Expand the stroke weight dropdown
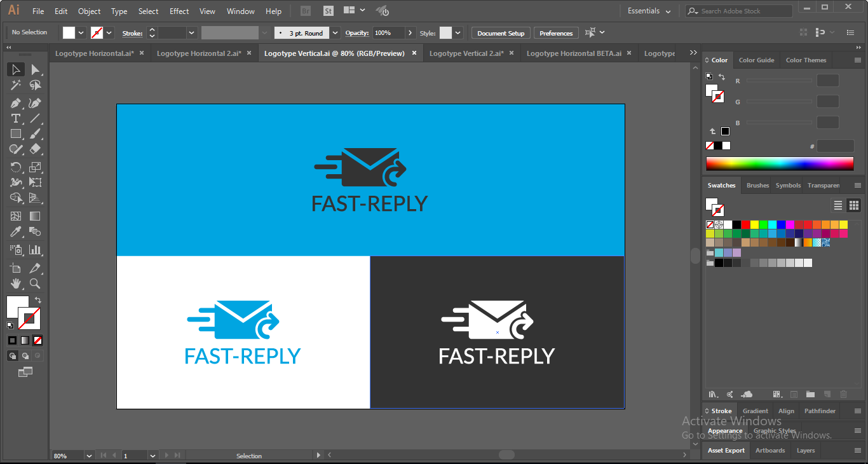The width and height of the screenshot is (868, 464). pyautogui.click(x=191, y=33)
